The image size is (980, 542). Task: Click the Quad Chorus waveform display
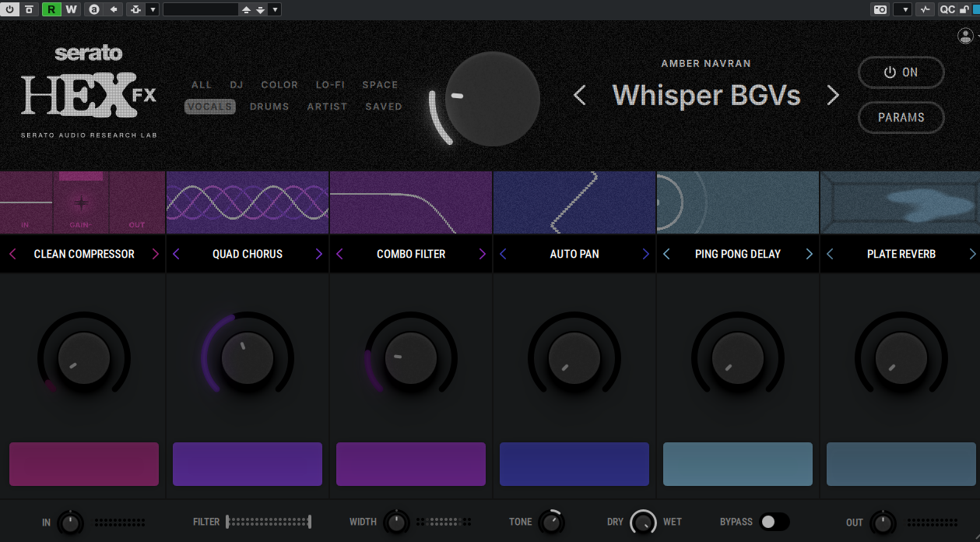pos(248,202)
